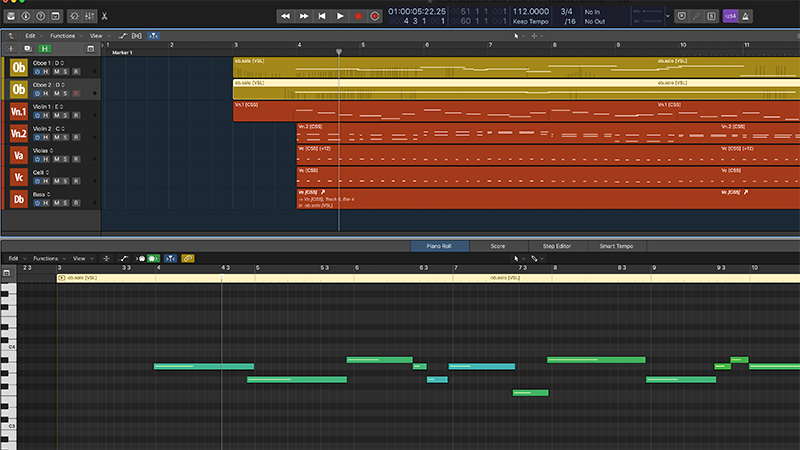Toggle green Hide tracks H button
The image size is (800, 450).
coord(44,48)
